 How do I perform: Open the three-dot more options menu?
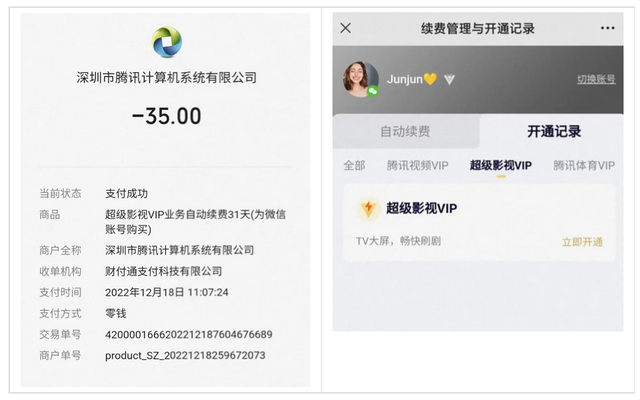[x=607, y=28]
